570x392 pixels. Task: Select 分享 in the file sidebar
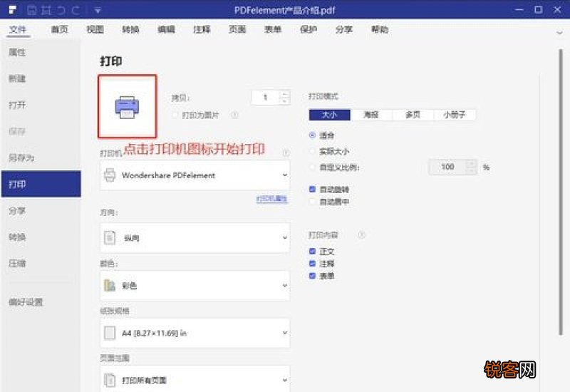tap(41, 210)
